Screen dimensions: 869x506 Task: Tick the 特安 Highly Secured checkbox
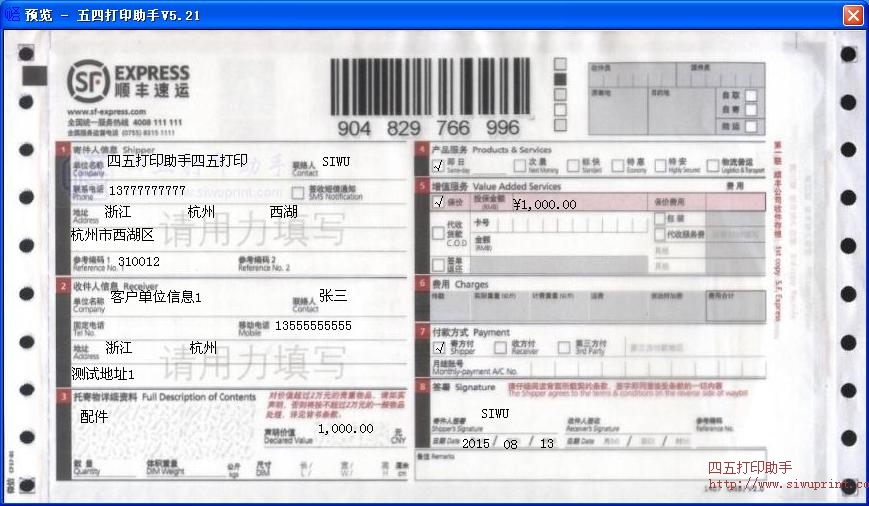(660, 165)
